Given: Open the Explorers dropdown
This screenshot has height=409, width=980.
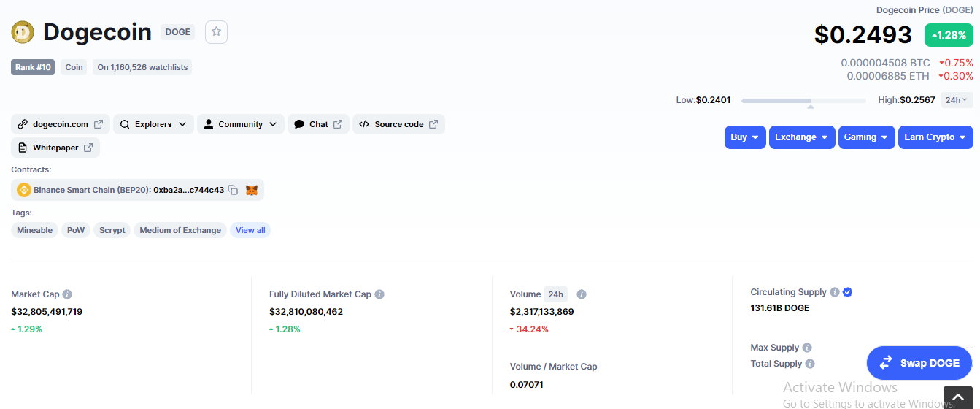Looking at the screenshot, I should [153, 124].
